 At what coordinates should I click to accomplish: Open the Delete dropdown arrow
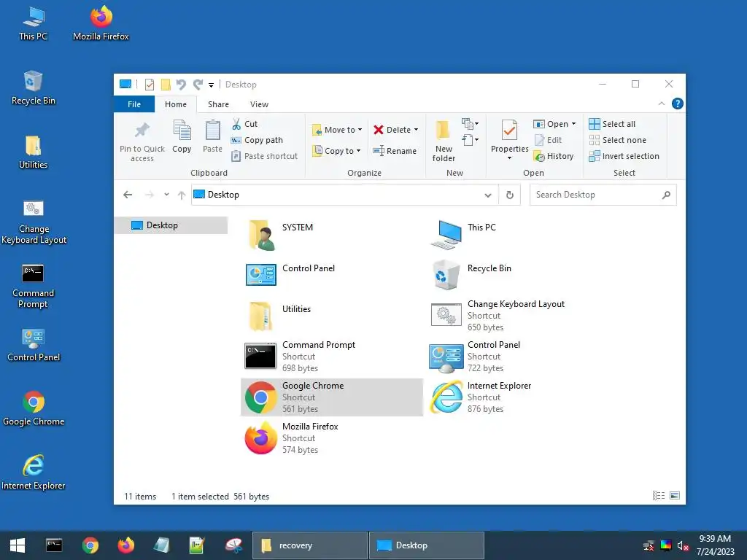(416, 130)
